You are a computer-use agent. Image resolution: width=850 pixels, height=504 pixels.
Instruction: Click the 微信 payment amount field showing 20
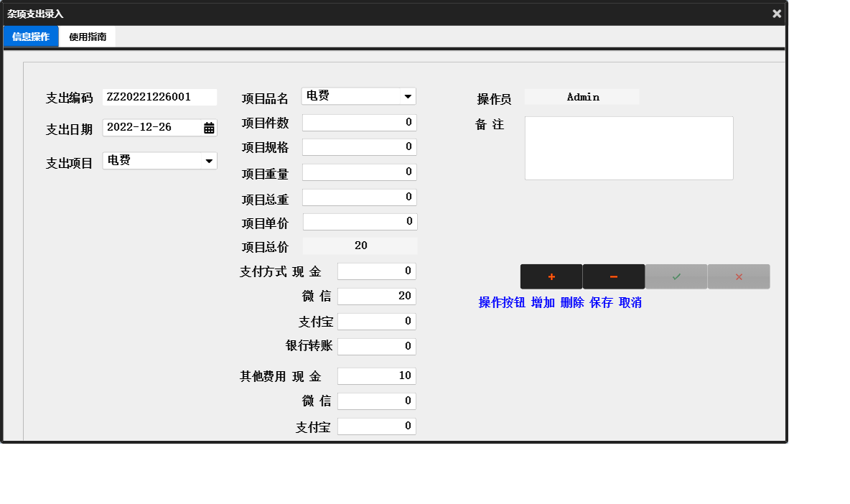point(376,296)
